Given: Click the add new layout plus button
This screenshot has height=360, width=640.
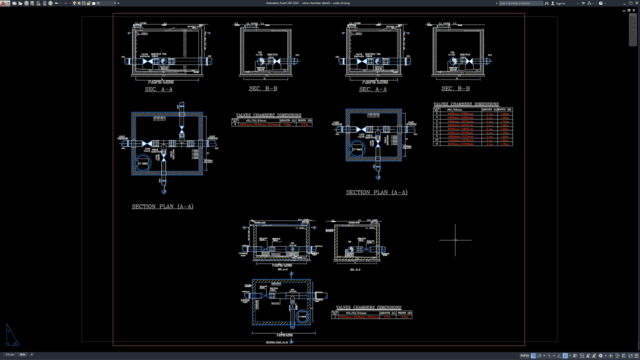Looking at the screenshot, I should [x=31, y=354].
